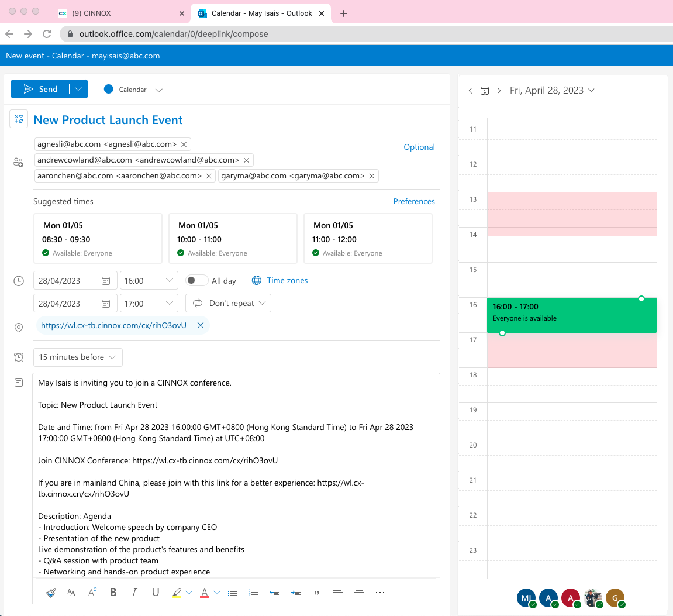Viewport: 673px width, 616px height.
Task: Apply italic formatting to text
Action: pos(134,593)
